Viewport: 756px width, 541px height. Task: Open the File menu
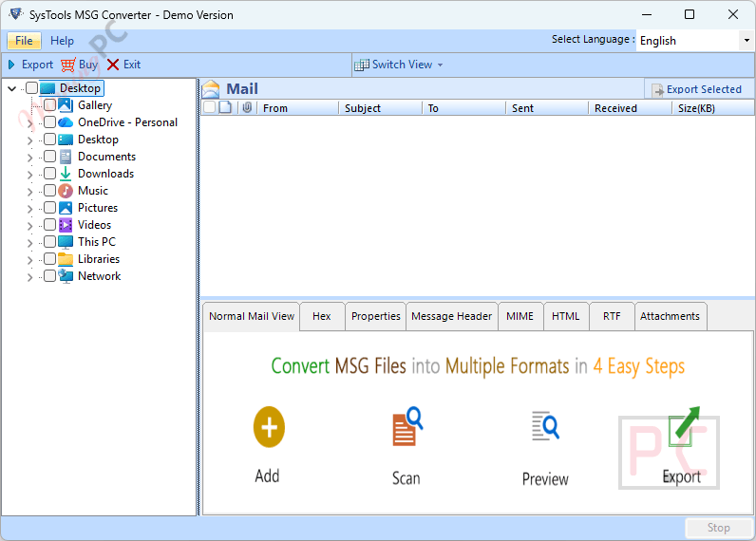click(24, 41)
